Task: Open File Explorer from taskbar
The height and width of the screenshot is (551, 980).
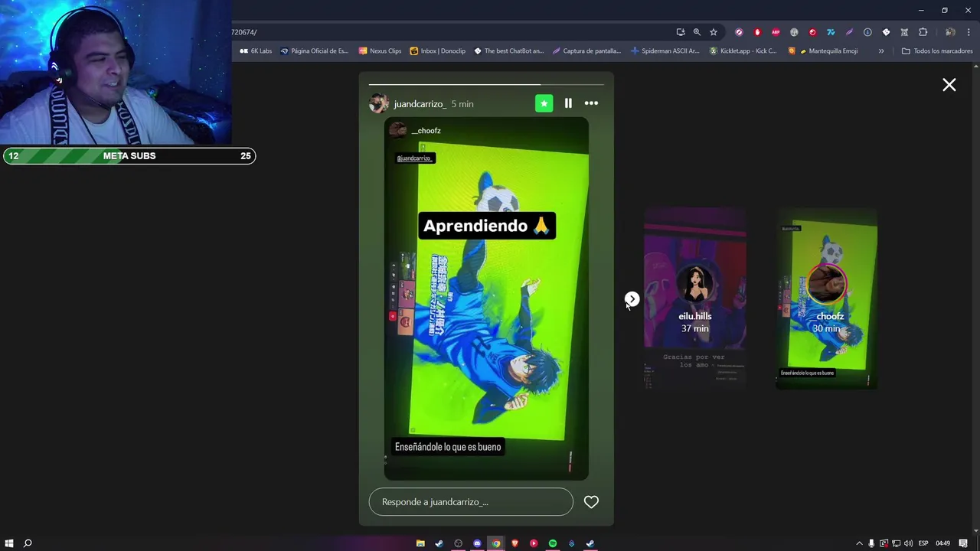Action: click(420, 543)
